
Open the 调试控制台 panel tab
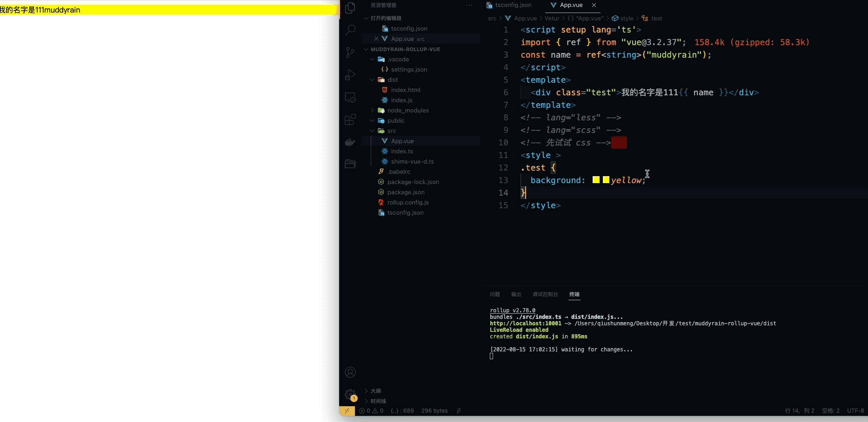point(545,294)
